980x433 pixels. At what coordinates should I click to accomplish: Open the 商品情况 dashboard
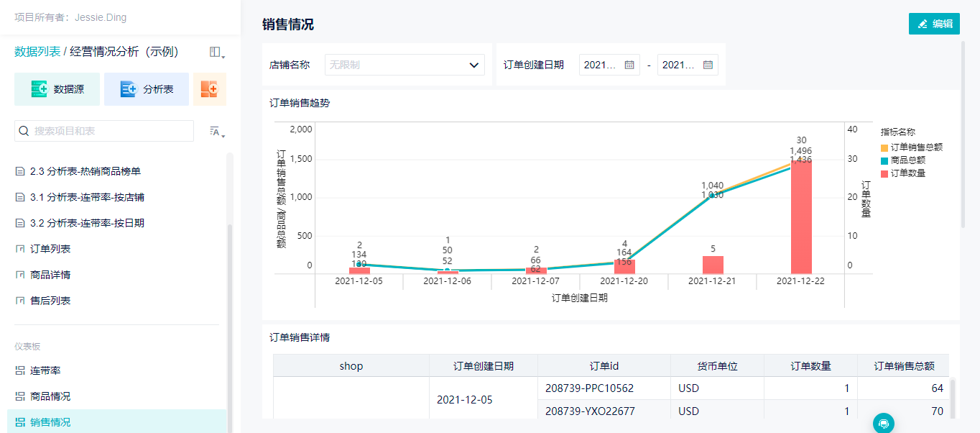[x=50, y=396]
